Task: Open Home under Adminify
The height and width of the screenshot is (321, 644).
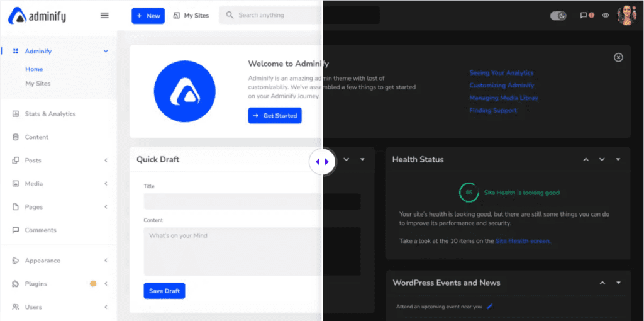Action: click(x=34, y=69)
